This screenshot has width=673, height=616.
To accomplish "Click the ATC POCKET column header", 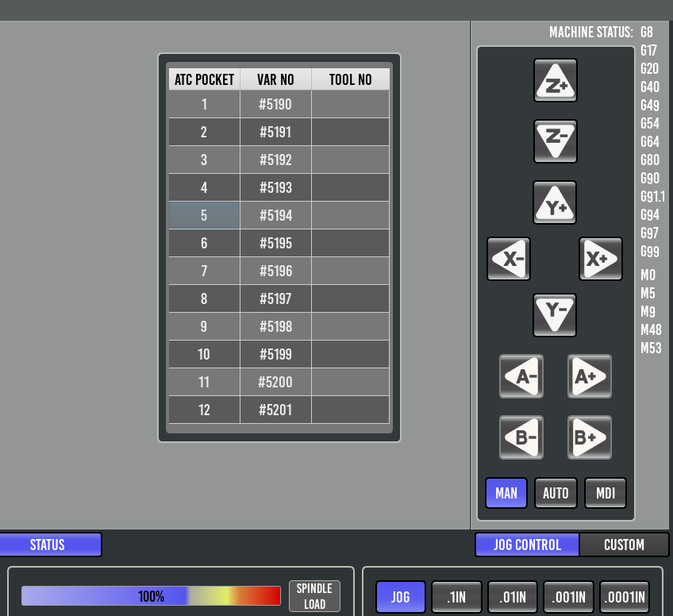I will click(x=204, y=79).
